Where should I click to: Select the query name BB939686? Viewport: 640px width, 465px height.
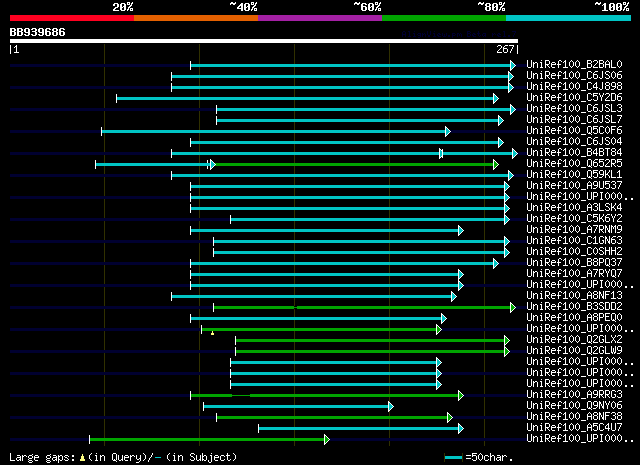pyautogui.click(x=38, y=32)
